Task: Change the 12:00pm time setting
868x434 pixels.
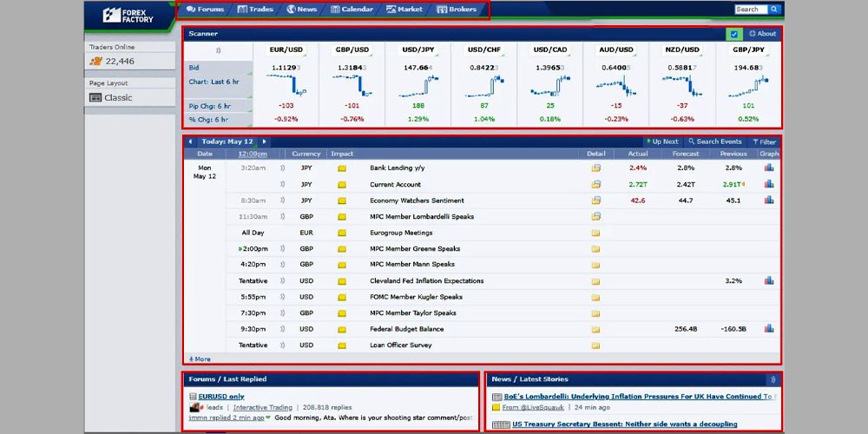Action: tap(253, 154)
